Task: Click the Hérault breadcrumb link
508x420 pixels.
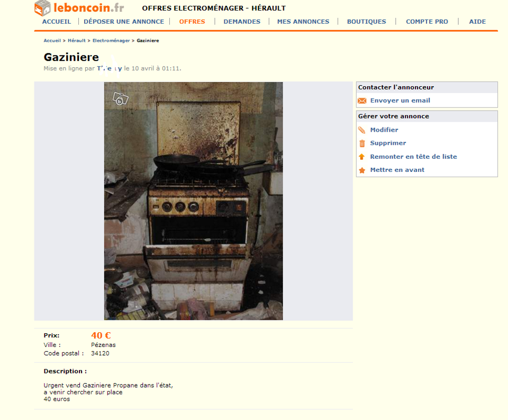Action: tap(77, 41)
